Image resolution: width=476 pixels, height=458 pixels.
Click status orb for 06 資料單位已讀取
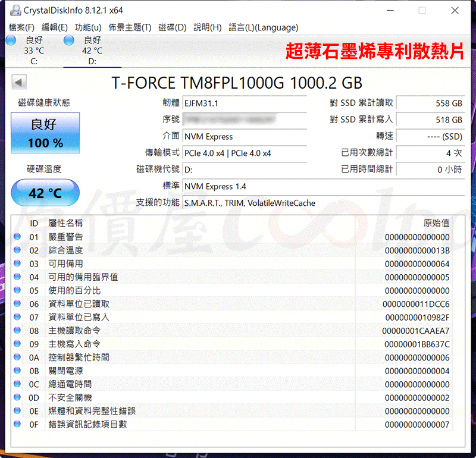(17, 303)
